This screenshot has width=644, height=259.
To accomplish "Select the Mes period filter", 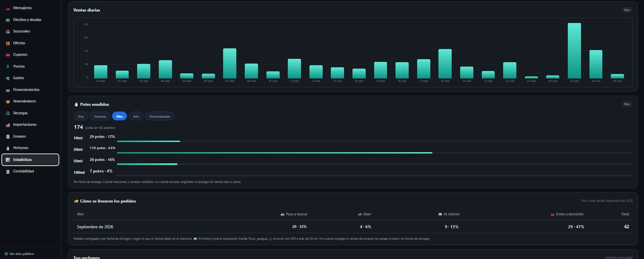I will [120, 117].
